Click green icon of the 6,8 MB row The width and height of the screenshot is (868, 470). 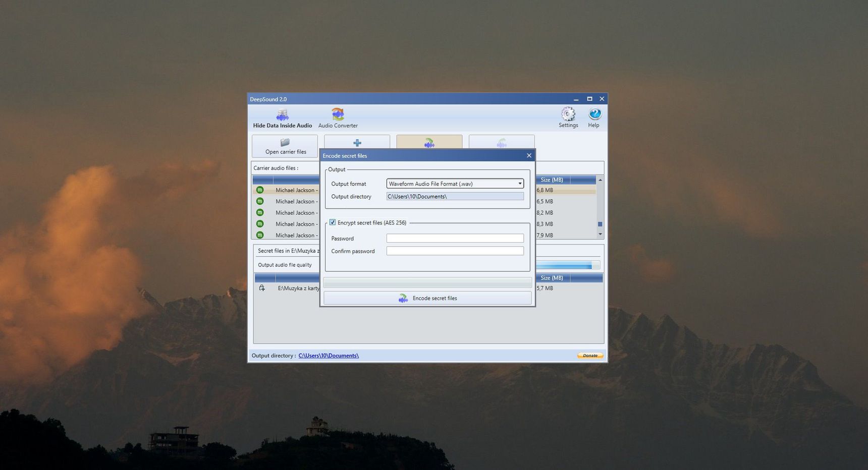(x=260, y=190)
